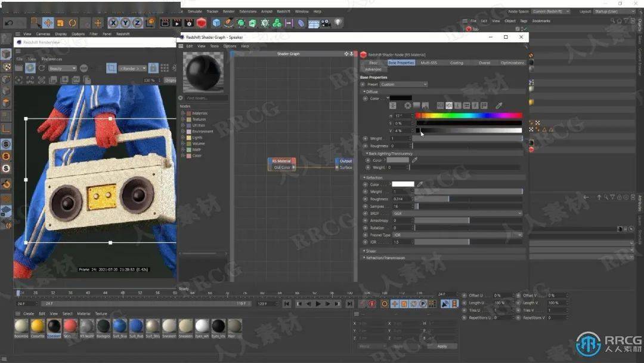This screenshot has height=363, width=644.
Task: Open the BRDF GGX dropdown
Action: point(457,213)
